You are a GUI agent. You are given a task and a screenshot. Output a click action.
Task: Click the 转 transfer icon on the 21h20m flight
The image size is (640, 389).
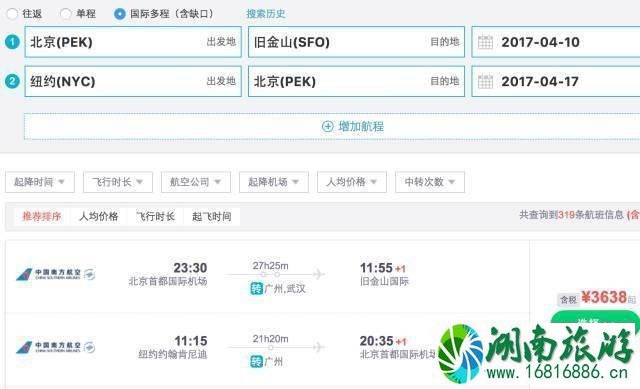click(256, 361)
